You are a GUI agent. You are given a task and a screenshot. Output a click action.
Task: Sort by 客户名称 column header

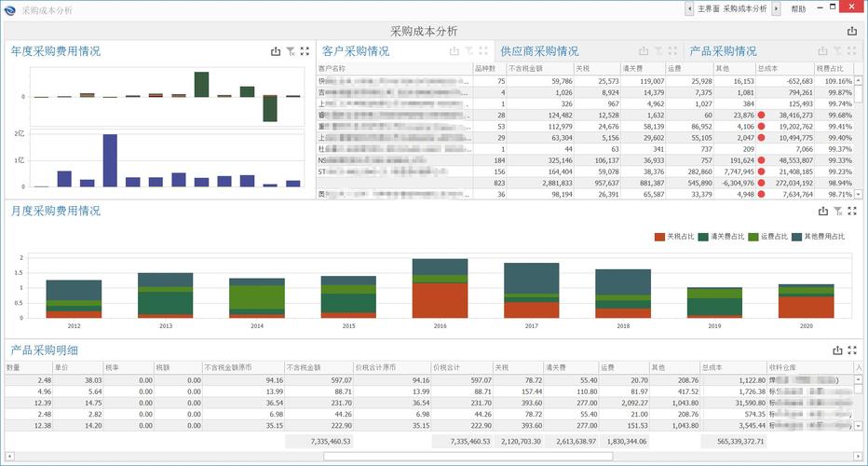(x=395, y=69)
